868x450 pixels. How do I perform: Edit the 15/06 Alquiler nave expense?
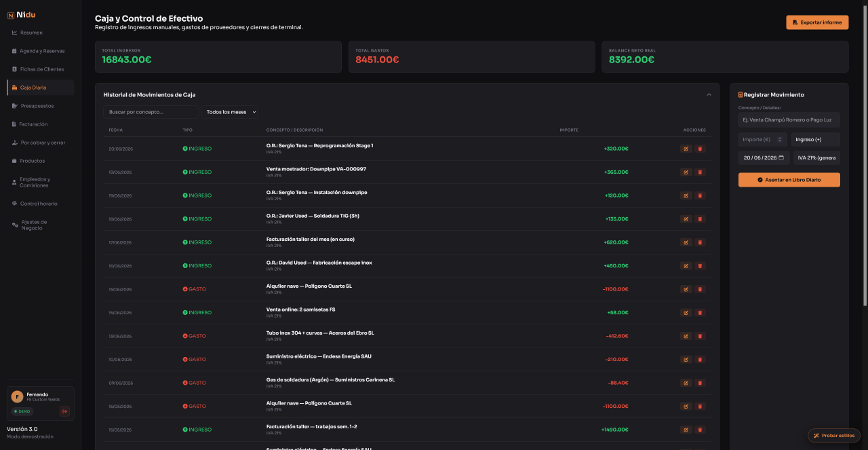pyautogui.click(x=686, y=289)
